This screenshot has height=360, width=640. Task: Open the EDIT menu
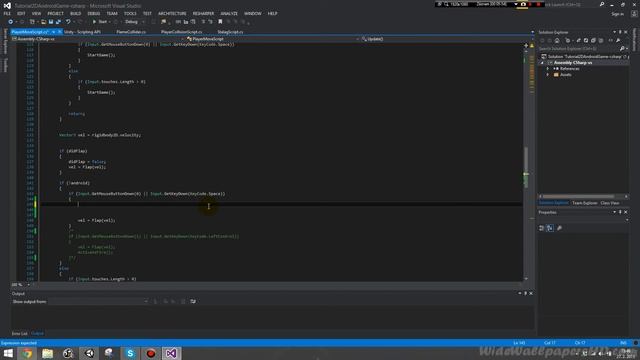pos(21,13)
